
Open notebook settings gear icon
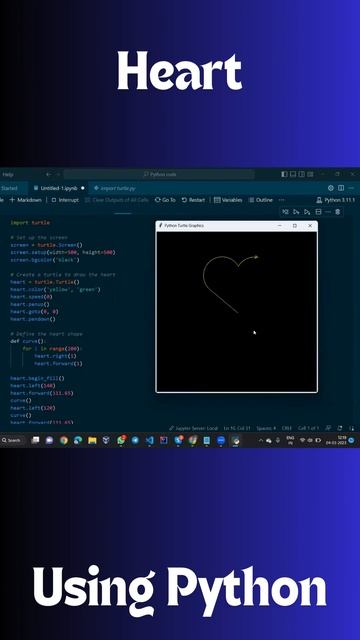(x=331, y=188)
